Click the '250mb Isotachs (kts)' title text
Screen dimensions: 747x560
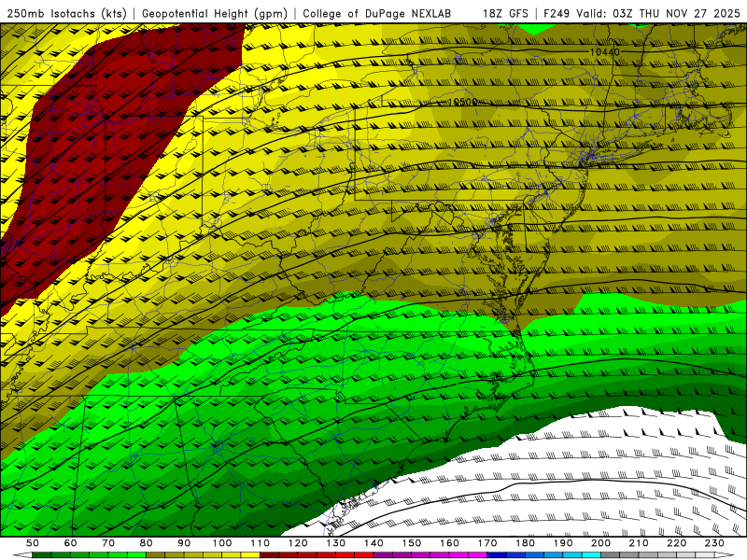click(67, 13)
